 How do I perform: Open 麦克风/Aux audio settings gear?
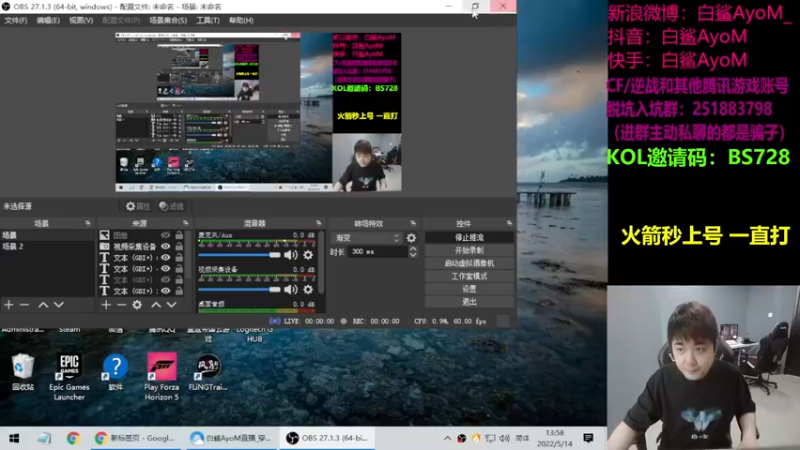click(308, 255)
